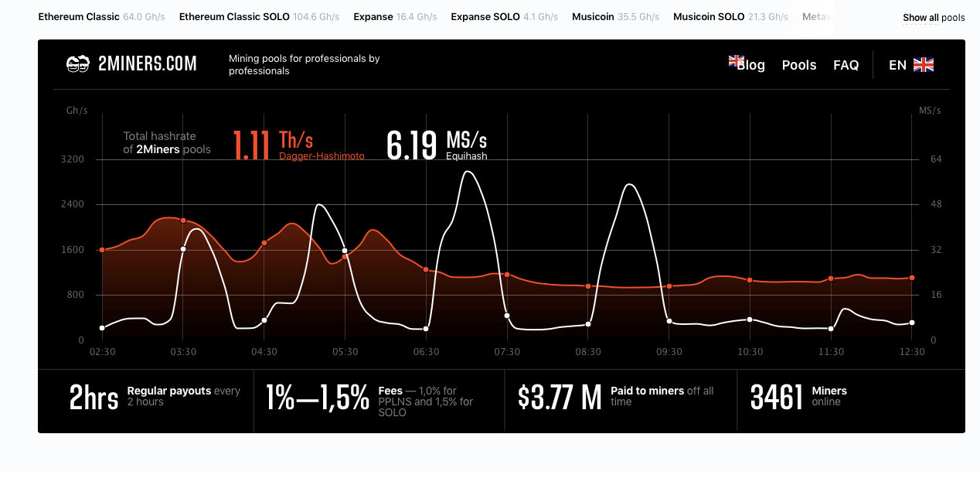Open the EN language selector
Viewport: 980px width, 492px height.
coord(897,65)
